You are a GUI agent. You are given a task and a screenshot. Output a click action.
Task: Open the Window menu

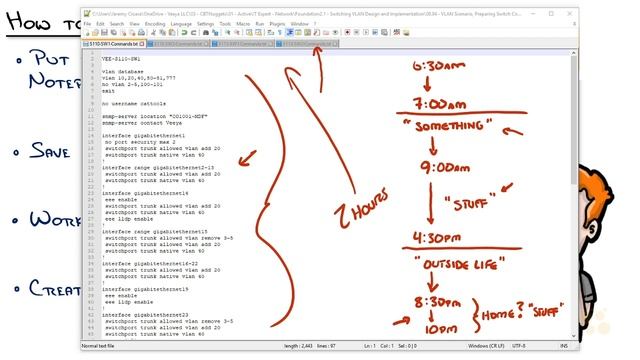[x=300, y=24]
